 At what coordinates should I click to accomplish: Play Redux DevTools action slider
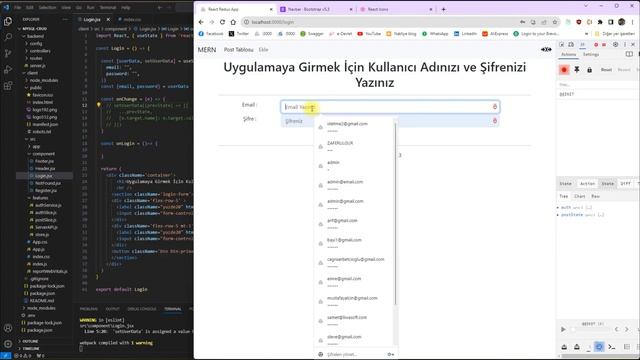563,329
